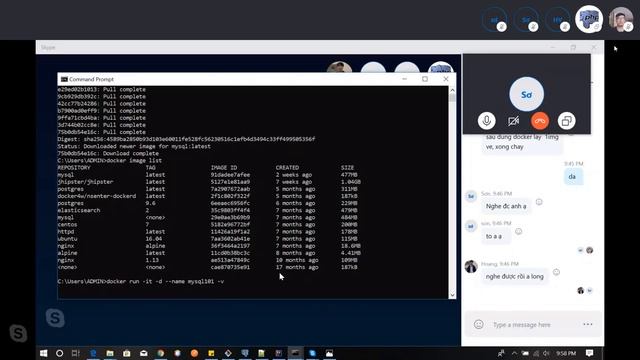The height and width of the screenshot is (360, 640).
Task: Open Microsoft Store from taskbar
Action: [x=127, y=353]
